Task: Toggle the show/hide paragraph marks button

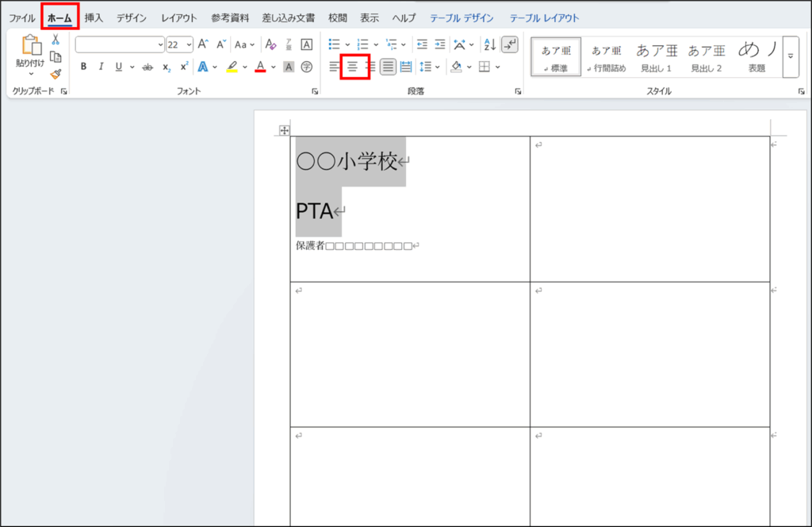Action: 510,44
